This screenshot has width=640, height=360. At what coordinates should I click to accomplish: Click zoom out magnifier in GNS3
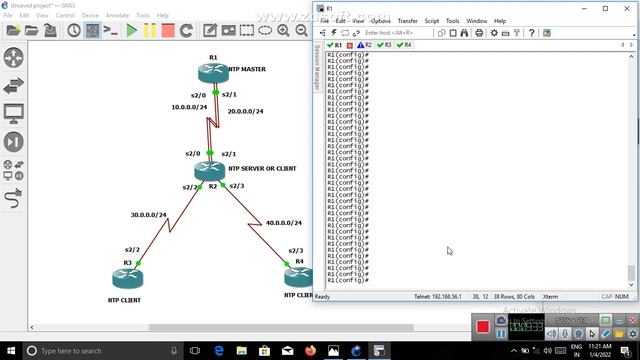(302, 31)
